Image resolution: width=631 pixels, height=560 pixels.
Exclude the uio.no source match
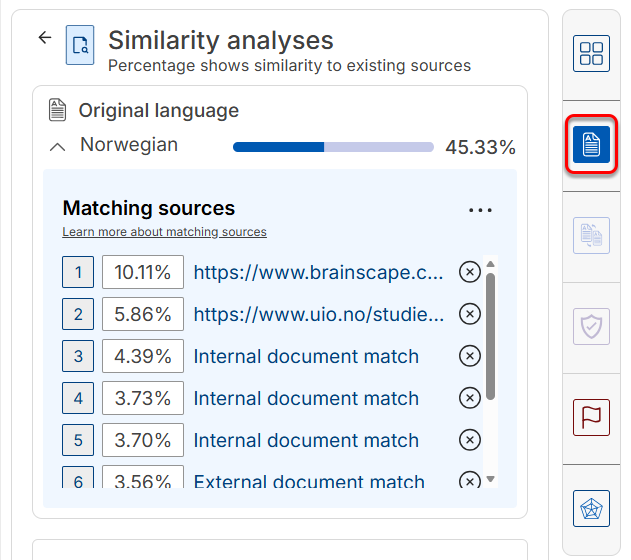[470, 314]
